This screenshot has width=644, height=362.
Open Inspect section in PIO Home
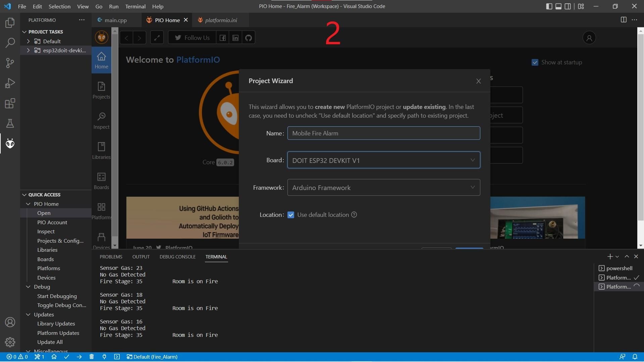tap(101, 120)
